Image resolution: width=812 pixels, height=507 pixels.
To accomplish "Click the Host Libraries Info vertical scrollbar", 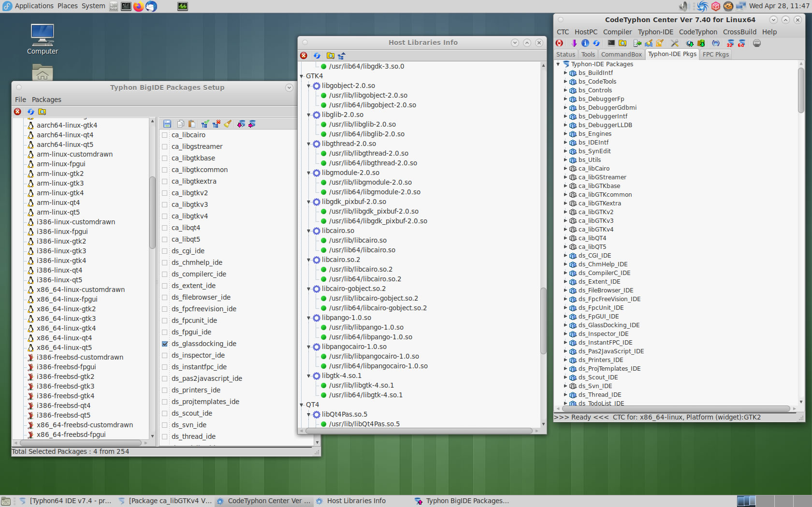I will (543, 321).
